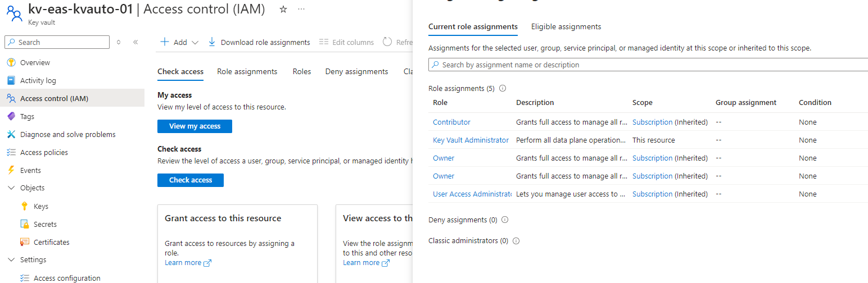Image resolution: width=868 pixels, height=283 pixels.
Task: Open the Key Vault Administrator role link
Action: [471, 140]
